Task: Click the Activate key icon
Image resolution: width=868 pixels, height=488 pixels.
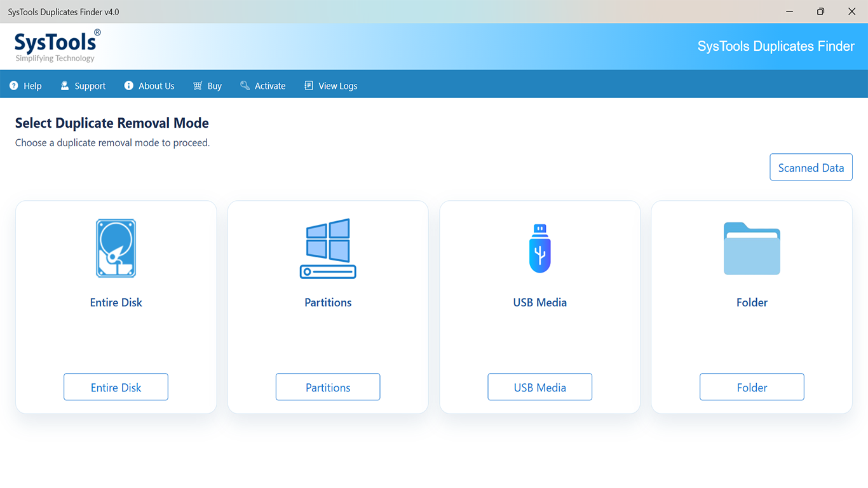Action: 245,86
